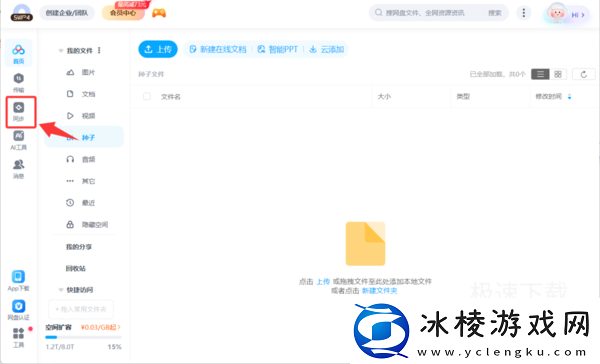Open the 会员中心 member center
The image size is (600, 364).
(x=123, y=13)
